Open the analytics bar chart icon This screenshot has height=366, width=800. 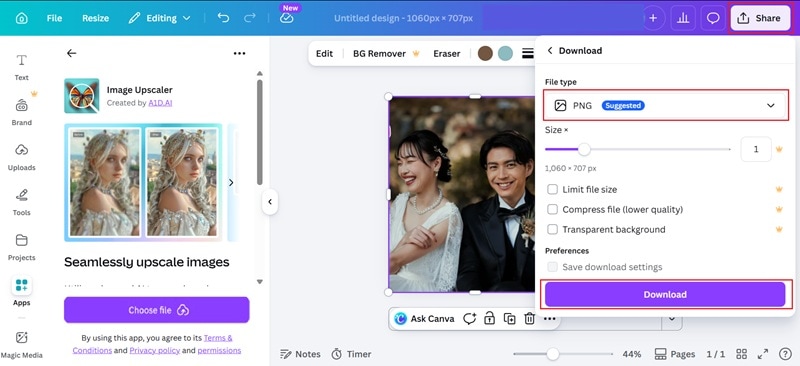click(683, 18)
